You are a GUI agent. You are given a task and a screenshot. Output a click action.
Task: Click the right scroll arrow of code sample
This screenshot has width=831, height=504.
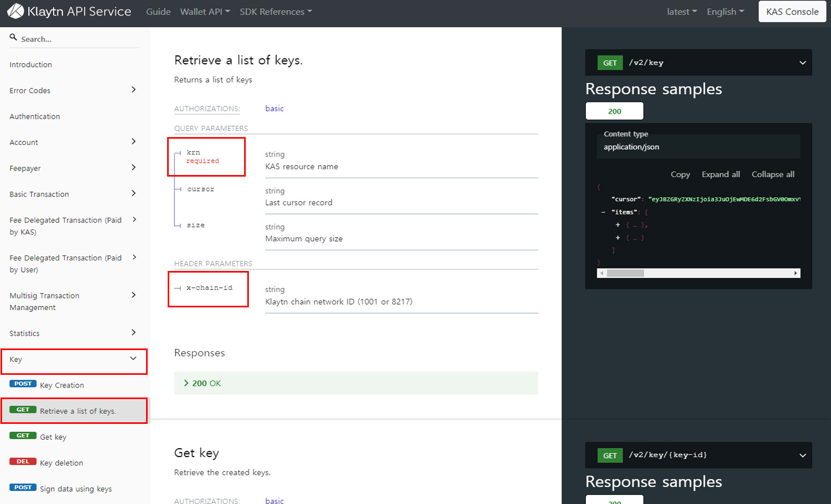pos(796,273)
